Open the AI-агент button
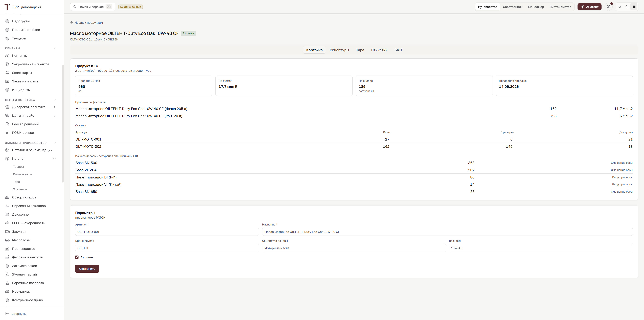The height and width of the screenshot is (320, 644). (x=589, y=7)
